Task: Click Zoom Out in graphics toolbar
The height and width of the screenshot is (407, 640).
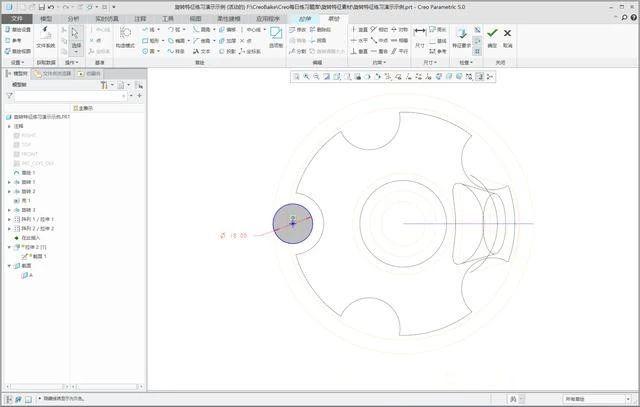Action: [x=316, y=76]
